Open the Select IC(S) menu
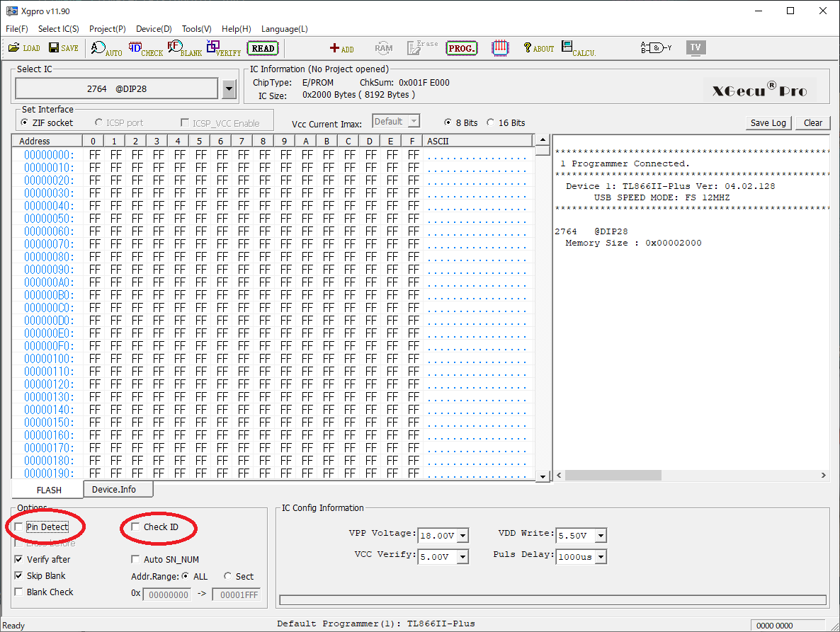This screenshot has height=632, width=840. tap(58, 29)
